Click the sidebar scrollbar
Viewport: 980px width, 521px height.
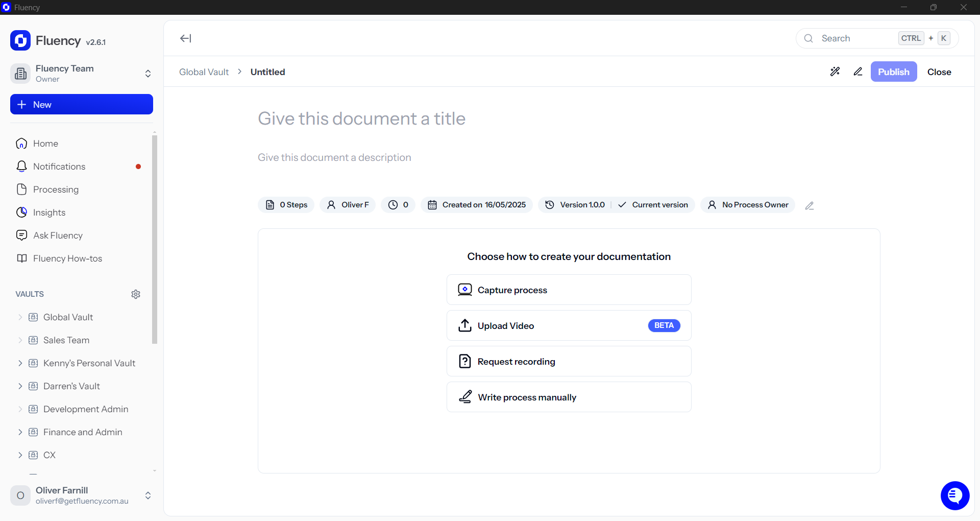coord(155,240)
